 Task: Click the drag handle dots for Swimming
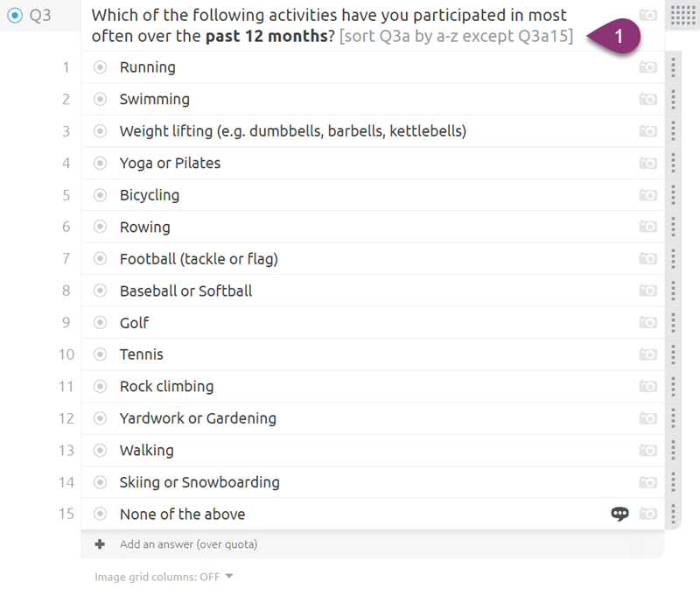673,99
